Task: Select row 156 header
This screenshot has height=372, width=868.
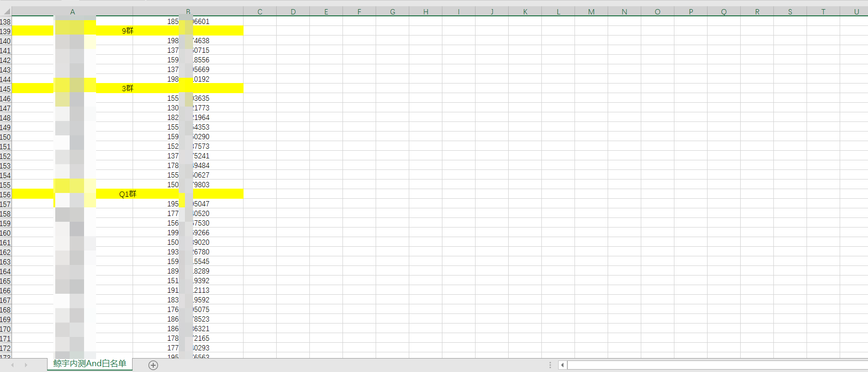Action: [5, 194]
